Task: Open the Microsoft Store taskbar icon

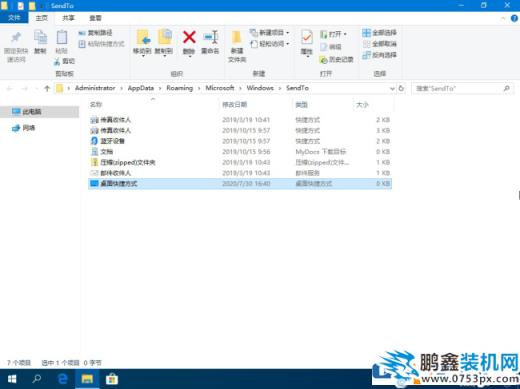Action: pyautogui.click(x=112, y=379)
